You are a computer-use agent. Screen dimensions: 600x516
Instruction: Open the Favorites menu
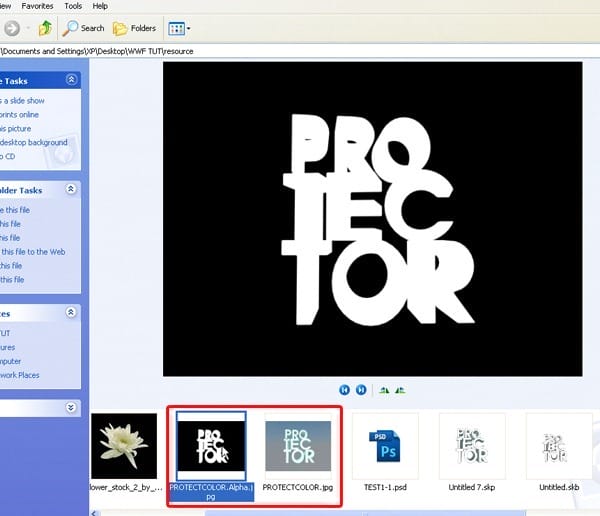[37, 6]
